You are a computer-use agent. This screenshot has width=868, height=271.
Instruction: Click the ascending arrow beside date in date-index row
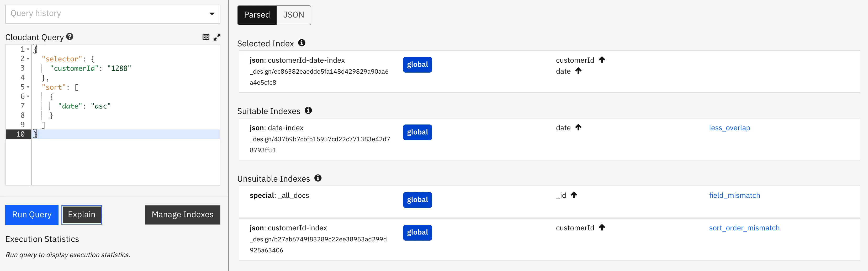click(578, 127)
